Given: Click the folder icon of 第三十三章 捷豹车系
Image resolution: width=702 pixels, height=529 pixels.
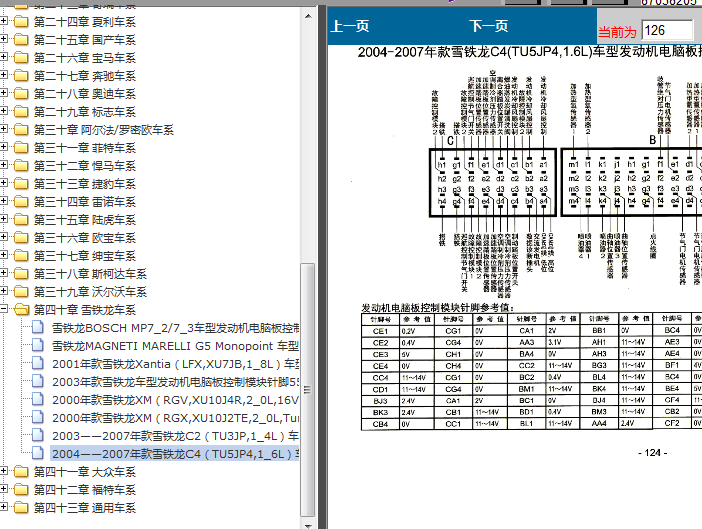Looking at the screenshot, I should pyautogui.click(x=21, y=183).
